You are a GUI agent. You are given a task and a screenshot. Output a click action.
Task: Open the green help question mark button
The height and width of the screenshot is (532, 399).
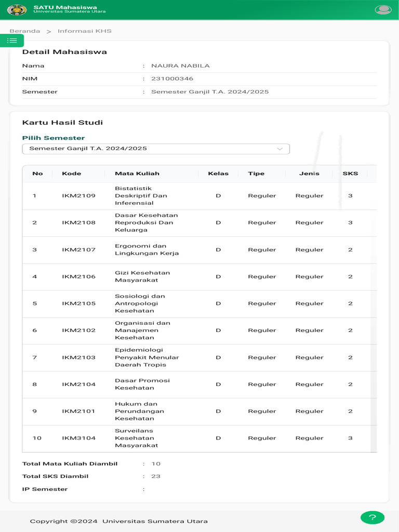[372, 517]
